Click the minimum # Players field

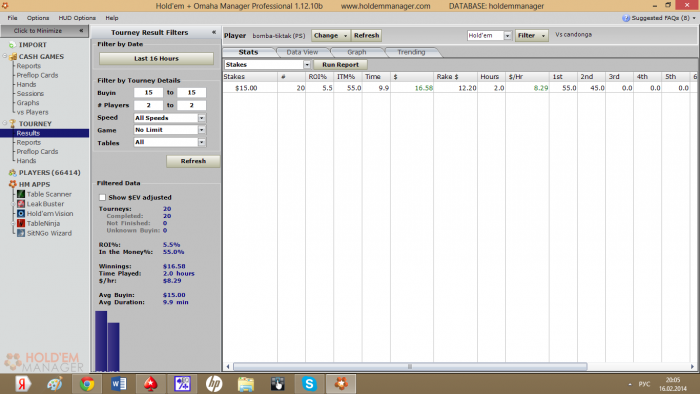149,105
